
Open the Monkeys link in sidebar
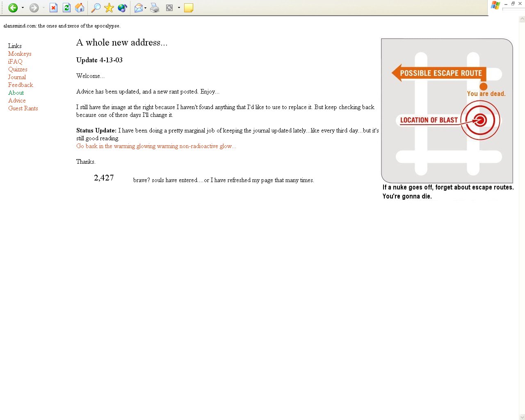pyautogui.click(x=20, y=54)
